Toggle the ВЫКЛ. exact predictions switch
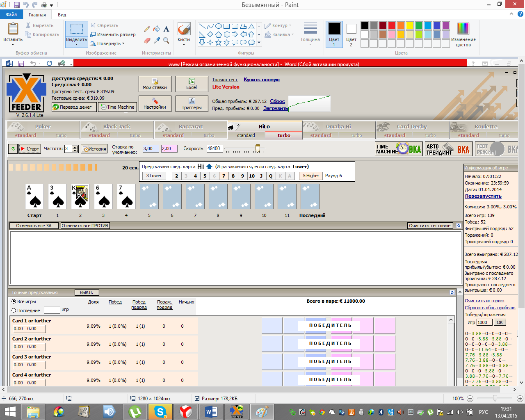The image size is (525, 420). coord(87,292)
